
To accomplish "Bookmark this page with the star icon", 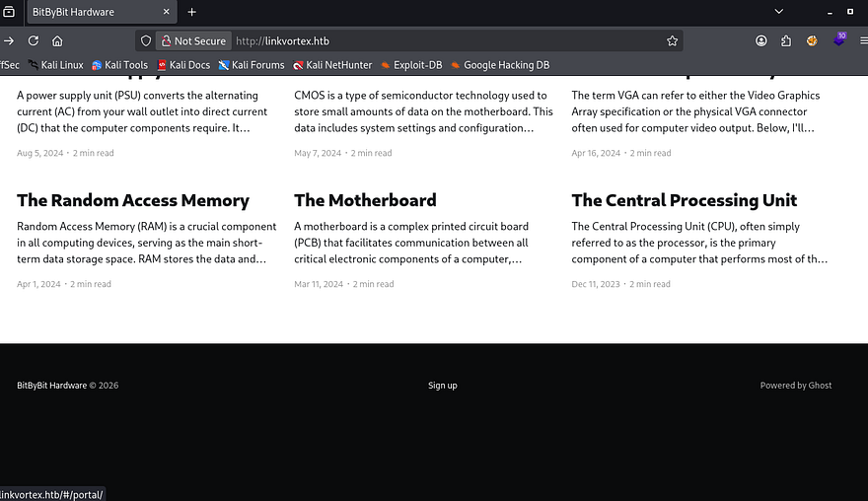I will (x=672, y=41).
